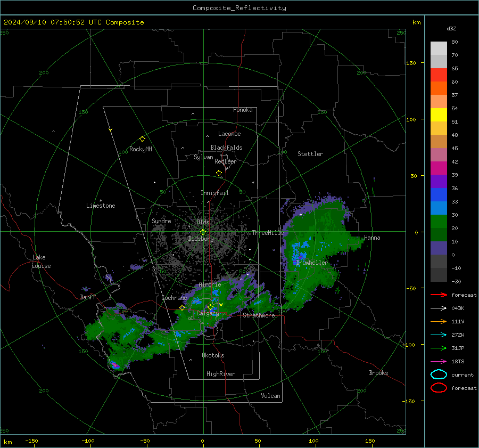Click the yellow diamond marker above Calgary
Viewport: 479px width, 448px height.
pos(210,307)
